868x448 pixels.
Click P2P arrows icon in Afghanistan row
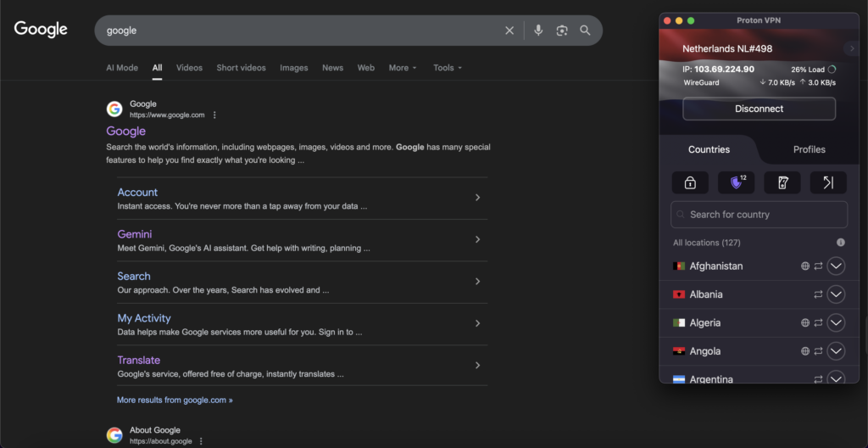click(x=818, y=266)
